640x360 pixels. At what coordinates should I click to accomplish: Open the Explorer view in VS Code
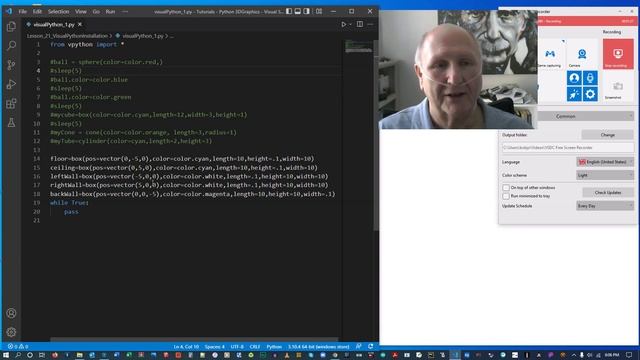(11, 27)
